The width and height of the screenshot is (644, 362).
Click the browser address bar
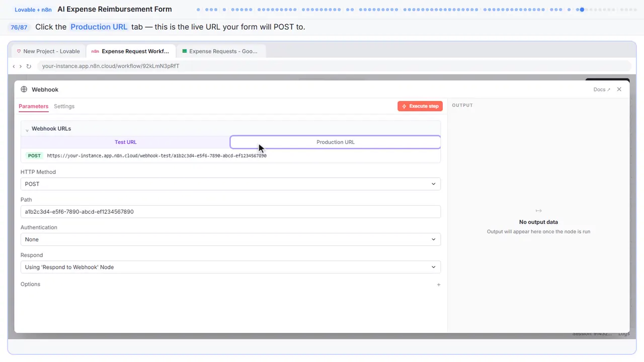(334, 66)
